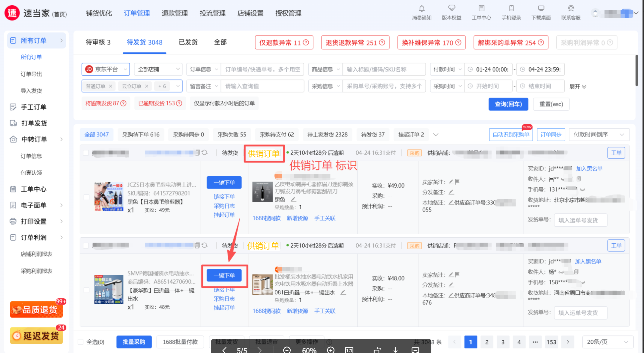Viewport: 644px width, 353px height.
Task: Click the right-side vertical scrollbar
Action: (636, 70)
